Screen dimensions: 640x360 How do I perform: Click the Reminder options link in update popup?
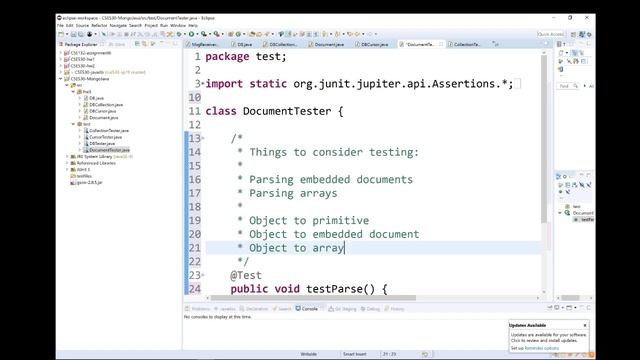click(x=541, y=348)
